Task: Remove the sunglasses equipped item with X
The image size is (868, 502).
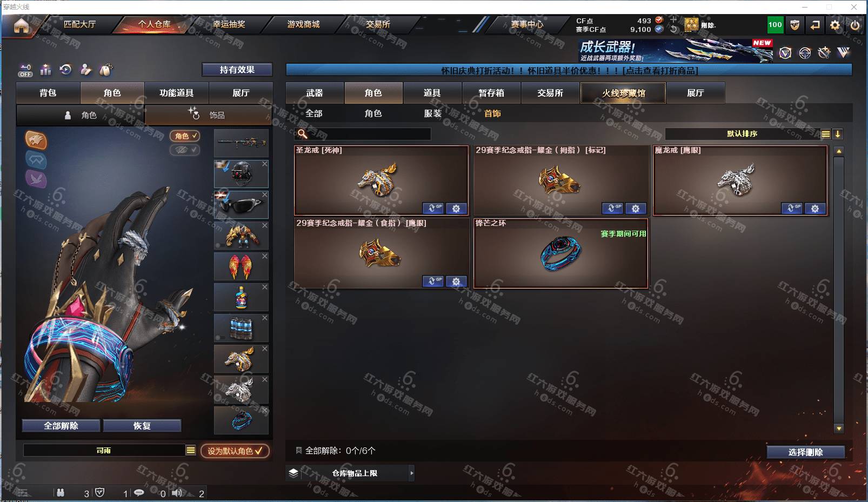Action: [265, 195]
